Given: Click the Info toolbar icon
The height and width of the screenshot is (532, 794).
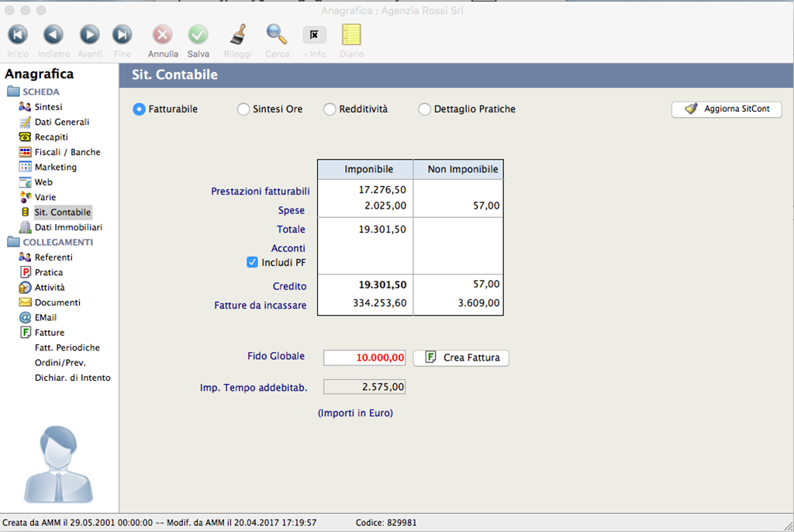Looking at the screenshot, I should coord(315,35).
